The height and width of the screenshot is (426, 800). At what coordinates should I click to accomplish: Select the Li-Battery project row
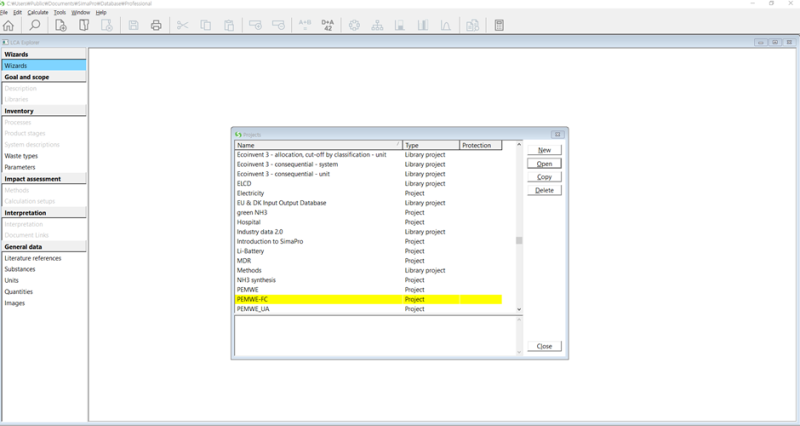coord(368,251)
